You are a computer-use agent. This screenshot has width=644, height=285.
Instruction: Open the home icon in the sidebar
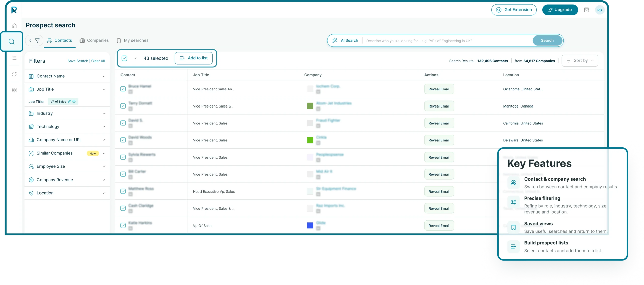[14, 26]
